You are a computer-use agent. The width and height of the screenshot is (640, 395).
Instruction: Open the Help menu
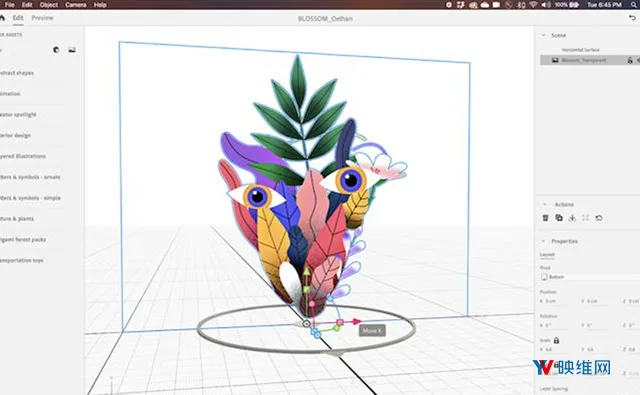point(100,4)
